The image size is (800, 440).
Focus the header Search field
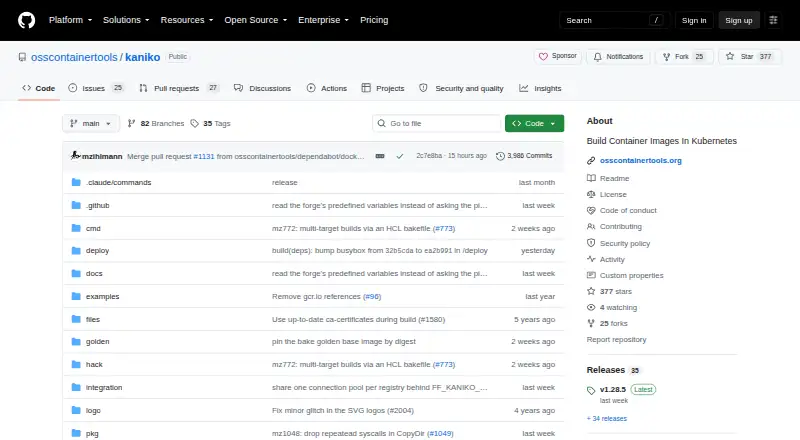tap(614, 20)
